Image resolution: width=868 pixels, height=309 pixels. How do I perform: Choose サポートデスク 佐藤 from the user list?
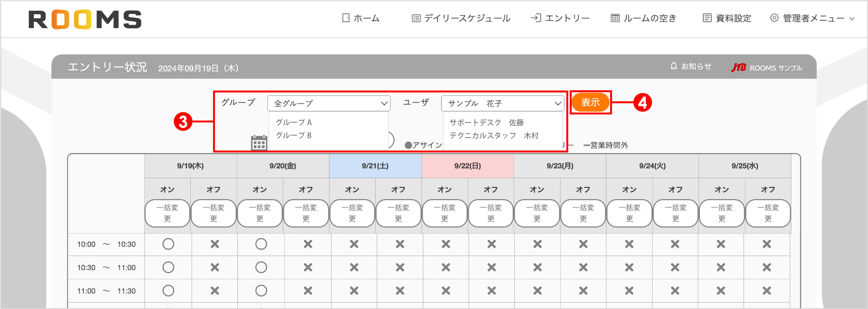[487, 122]
